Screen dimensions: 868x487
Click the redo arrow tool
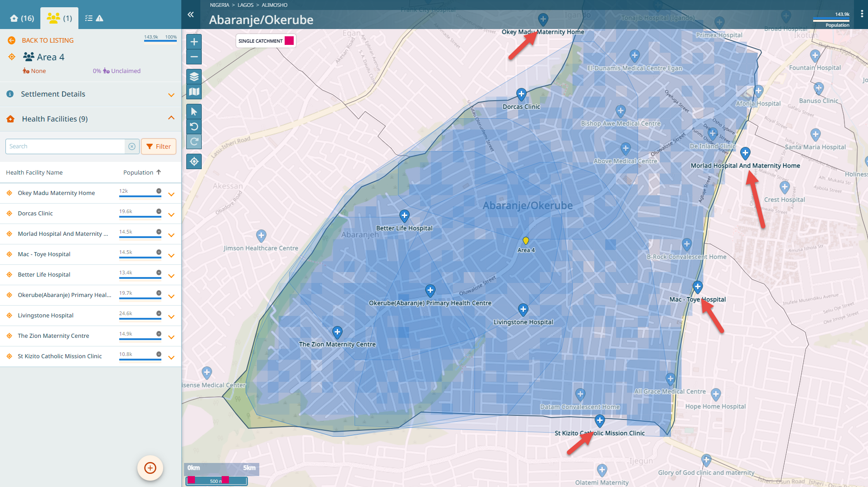pos(194,141)
